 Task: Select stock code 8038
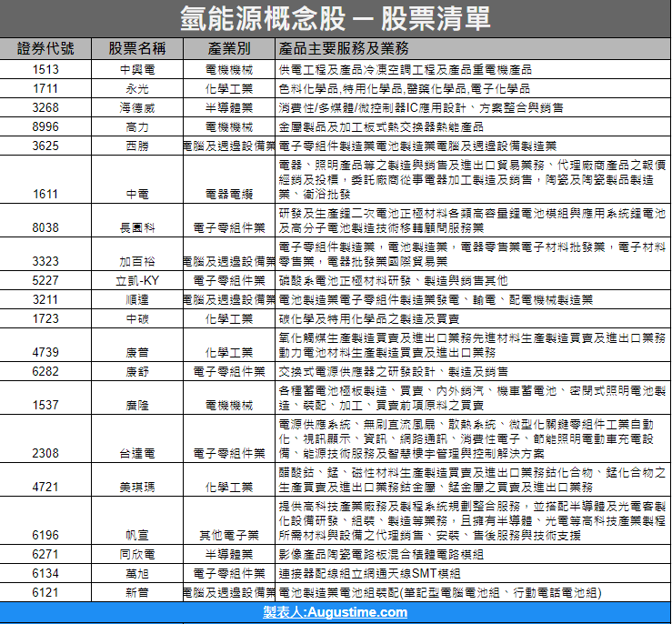45,227
